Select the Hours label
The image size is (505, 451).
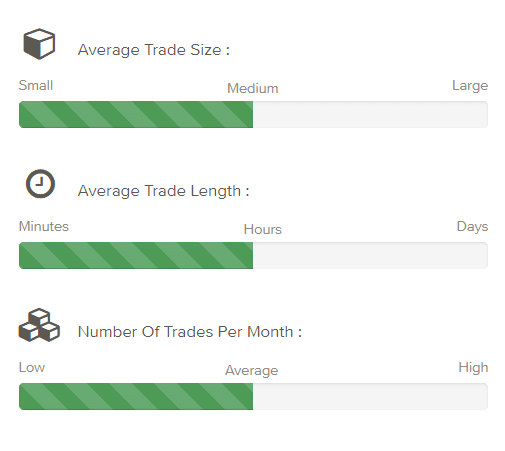point(263,229)
